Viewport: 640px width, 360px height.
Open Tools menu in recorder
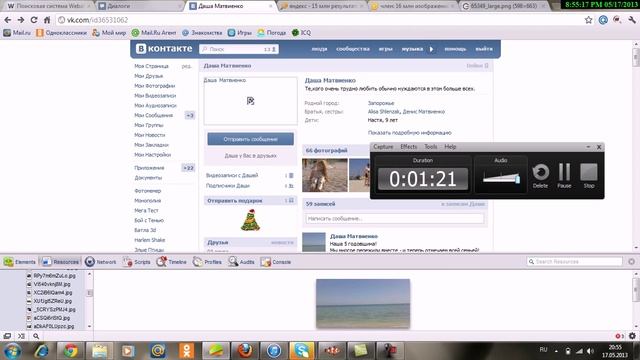[x=431, y=147]
